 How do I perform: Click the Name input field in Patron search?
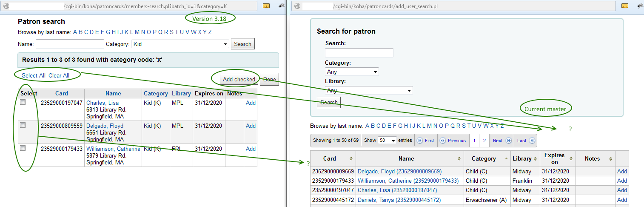(70, 44)
